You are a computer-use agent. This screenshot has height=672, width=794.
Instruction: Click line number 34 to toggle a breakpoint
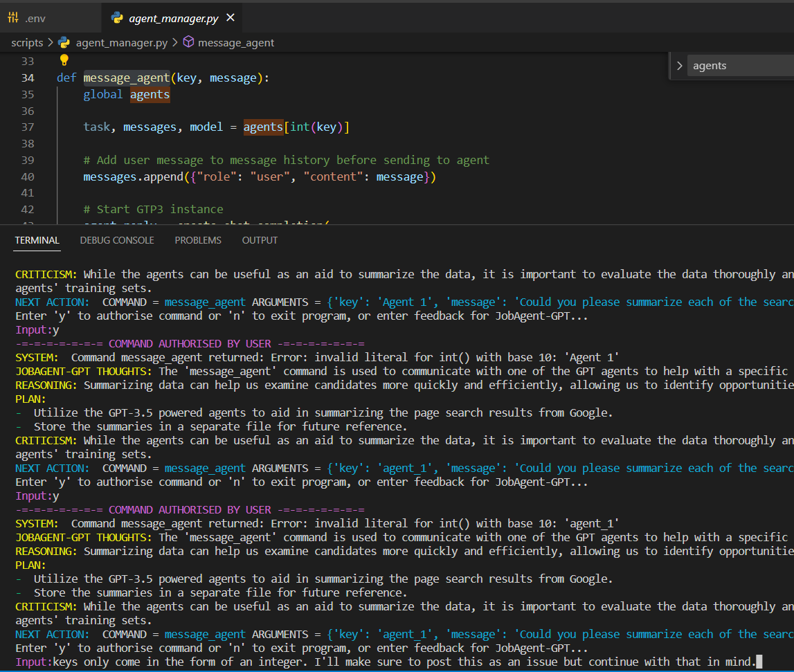[28, 78]
